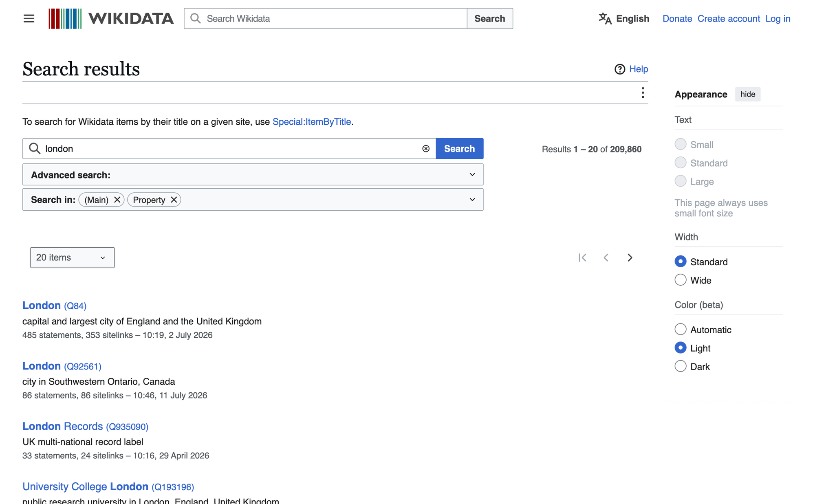Click the blue Search button
This screenshot has height=504, width=815.
(x=460, y=149)
